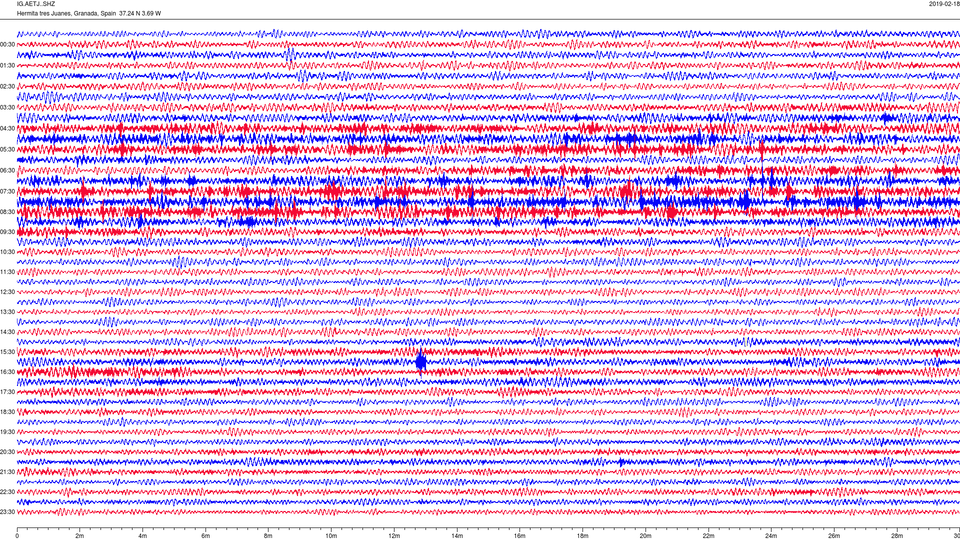Viewport: 960px width, 540px height.
Task: Click the 16m axis tick label
Action: point(520,536)
